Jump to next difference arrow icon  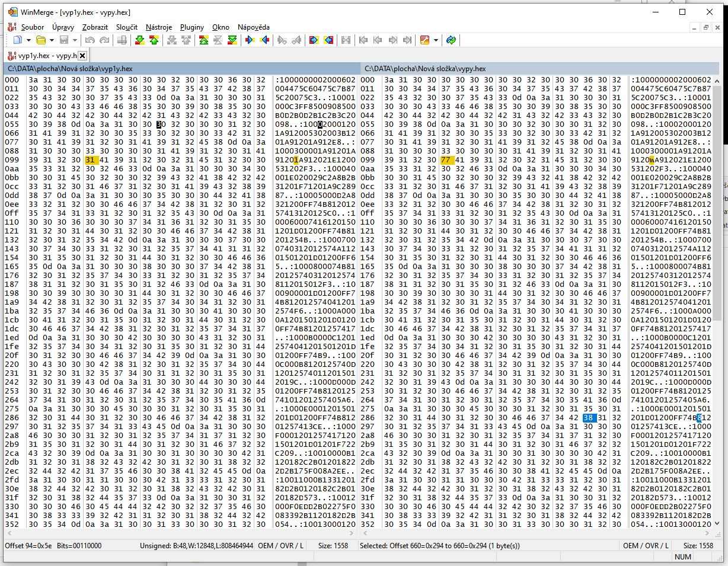coord(139,40)
